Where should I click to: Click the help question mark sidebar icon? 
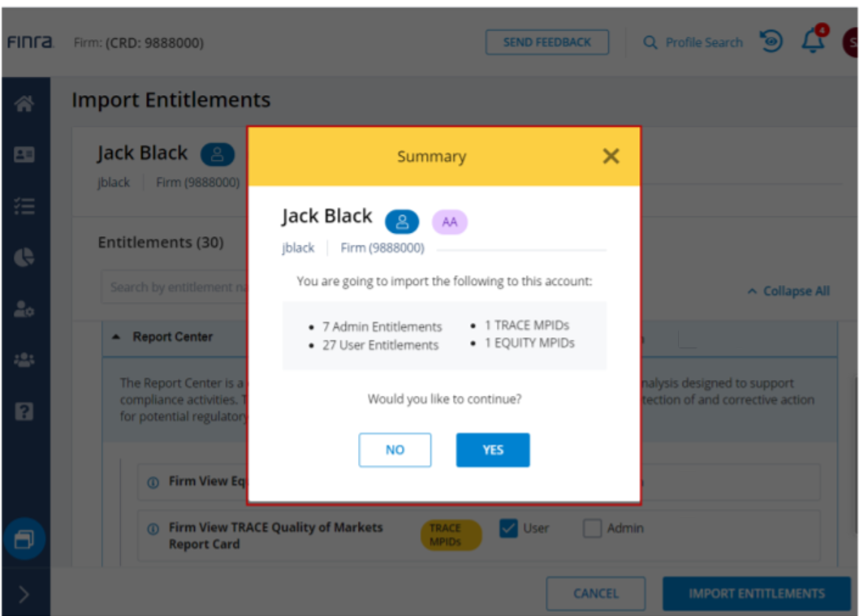24,410
